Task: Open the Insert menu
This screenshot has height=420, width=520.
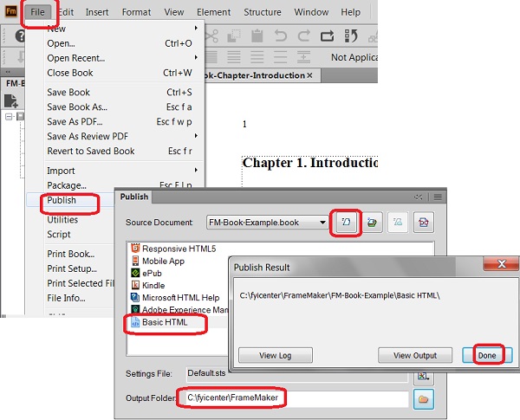Action: pyautogui.click(x=97, y=12)
